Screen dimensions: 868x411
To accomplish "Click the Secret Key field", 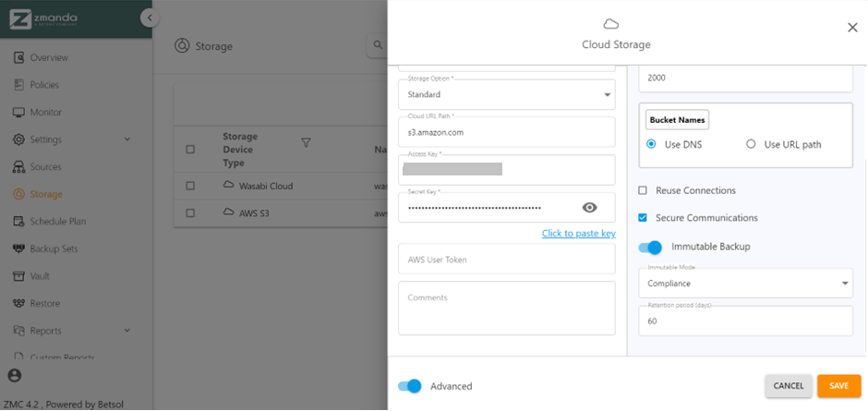I will (x=507, y=207).
